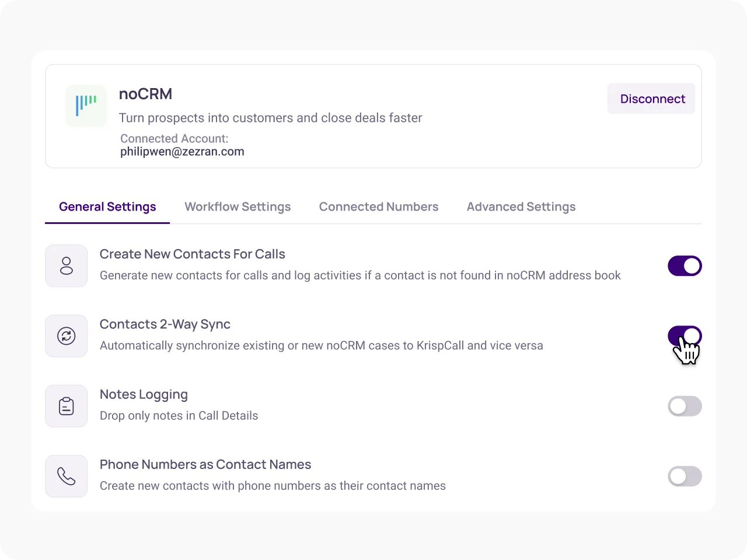The image size is (747, 560).
Task: Select the General Settings tab
Action: [x=107, y=206]
